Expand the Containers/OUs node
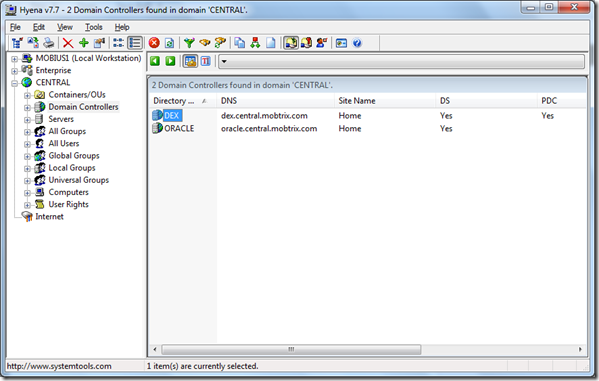Viewport: 599px width, 381px height. [x=28, y=95]
